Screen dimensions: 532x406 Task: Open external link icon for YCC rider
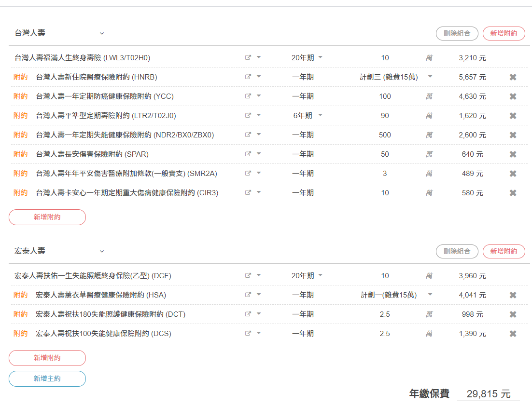pos(248,96)
